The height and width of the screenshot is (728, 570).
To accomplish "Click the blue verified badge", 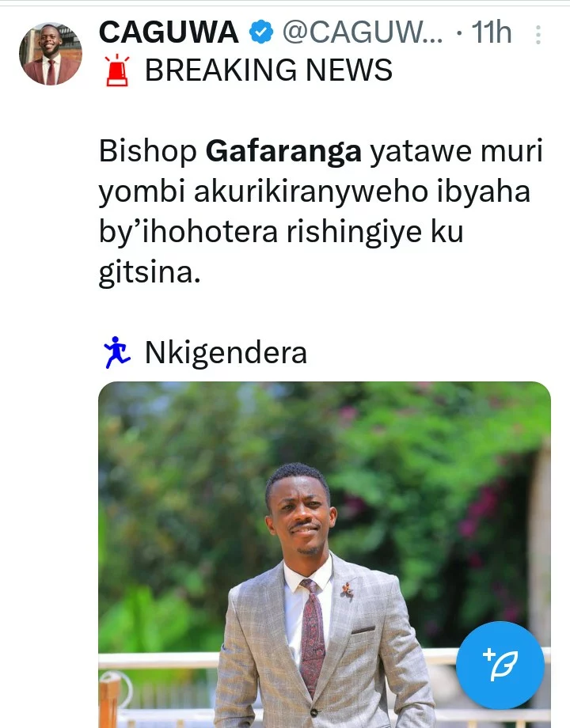I will [260, 32].
